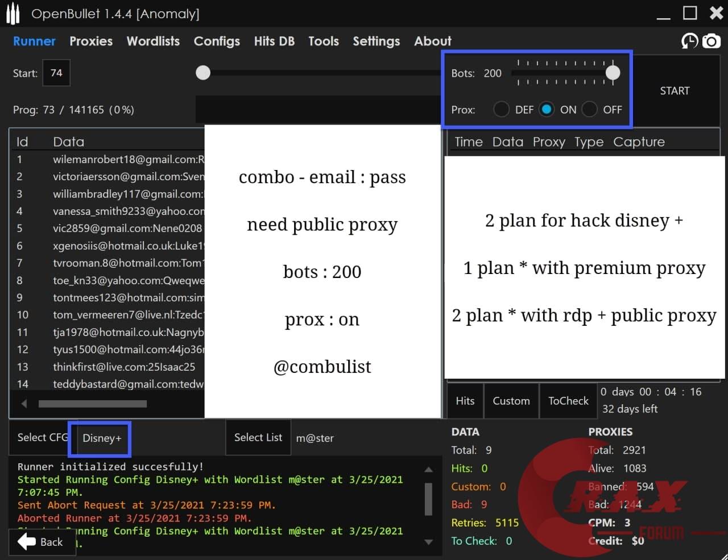Click the Hits filter button
Viewport: 728px width, 560px height.
coord(465,401)
